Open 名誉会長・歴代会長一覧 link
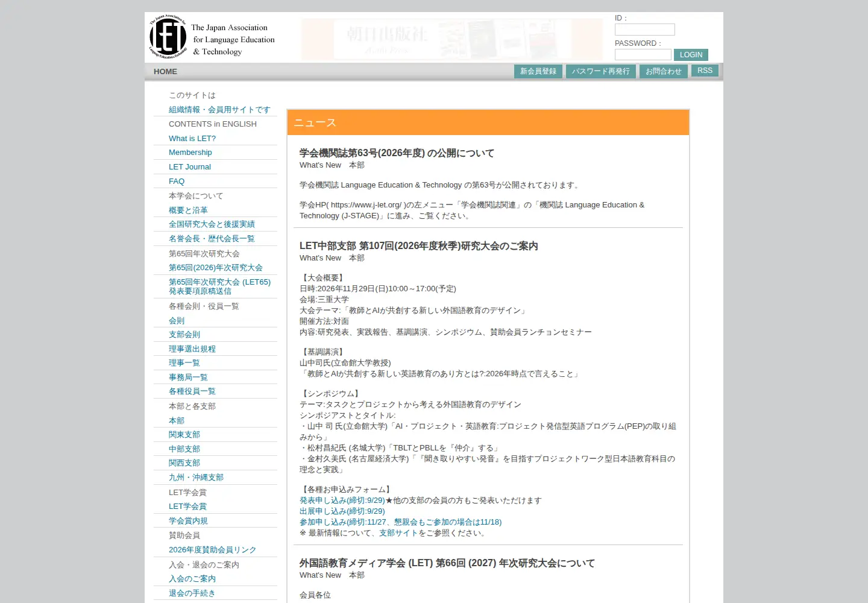868x603 pixels. coord(212,239)
